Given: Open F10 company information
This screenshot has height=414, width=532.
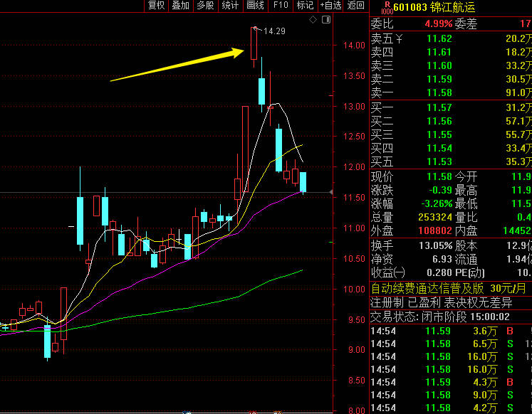Looking at the screenshot, I should tap(281, 6).
